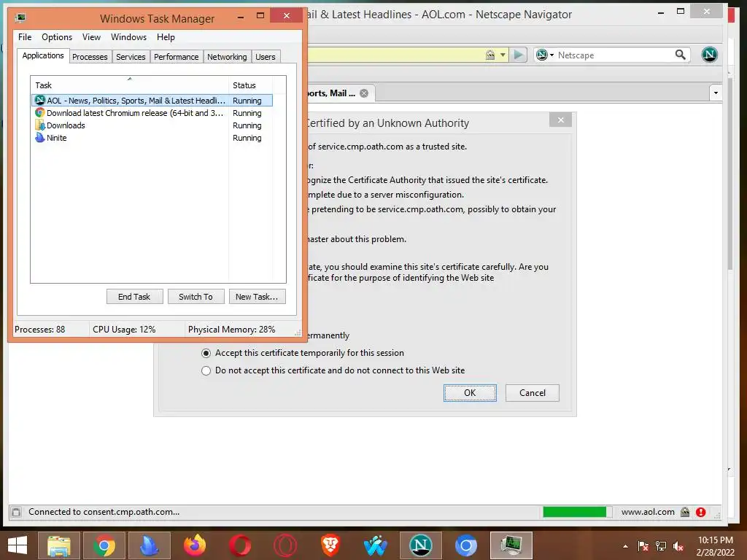The image size is (747, 560).
Task: Open the blue Chromium icon on the taskbar
Action: 466,545
